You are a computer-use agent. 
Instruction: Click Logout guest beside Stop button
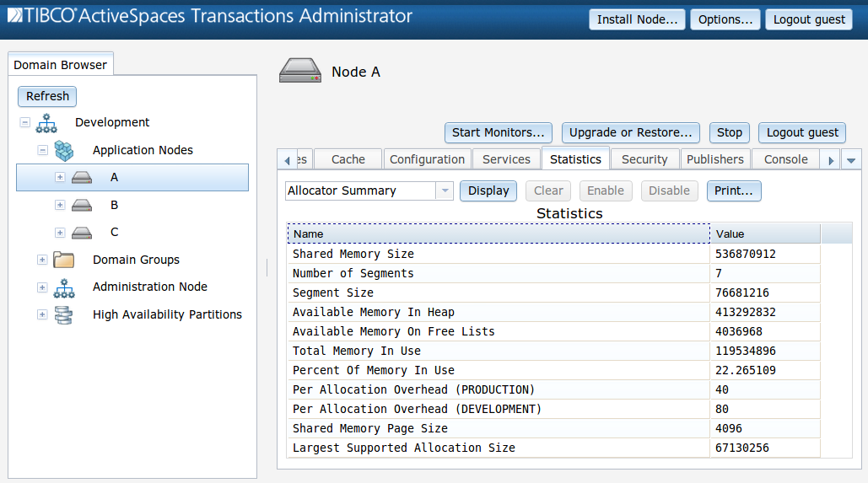802,133
